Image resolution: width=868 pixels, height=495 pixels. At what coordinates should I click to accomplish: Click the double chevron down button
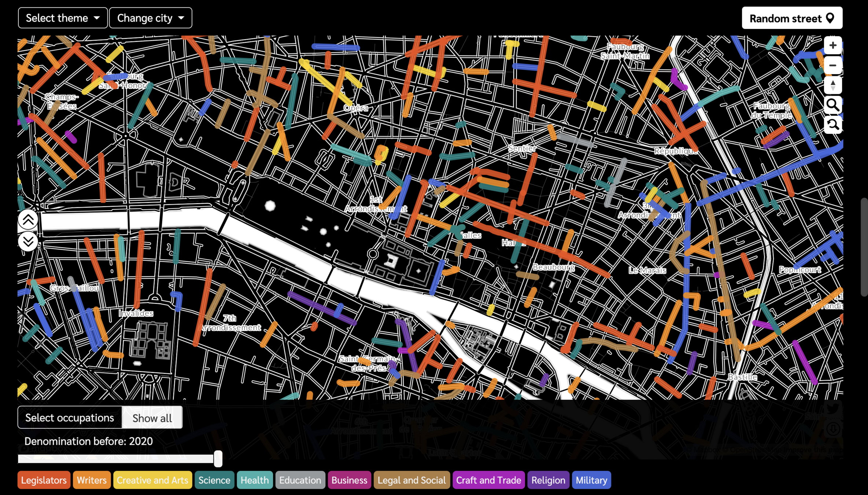(x=28, y=241)
